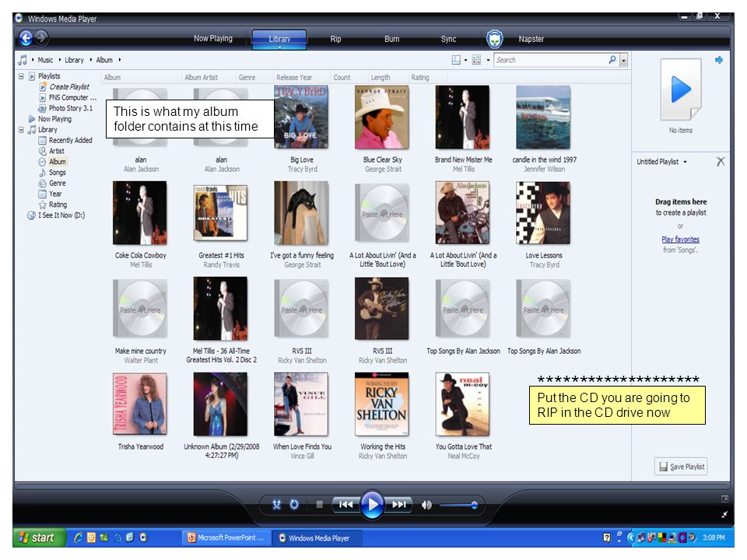Click Create Playlist in the tree
This screenshot has height=560, width=747.
pos(69,86)
